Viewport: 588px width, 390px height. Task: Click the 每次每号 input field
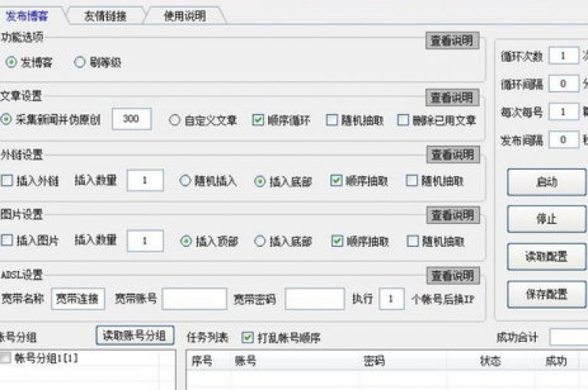pos(563,112)
